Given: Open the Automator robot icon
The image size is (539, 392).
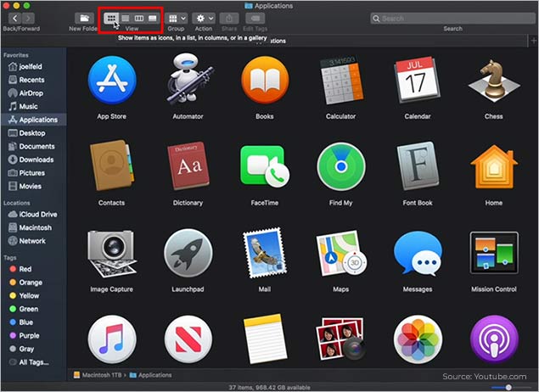Looking at the screenshot, I should coord(188,80).
